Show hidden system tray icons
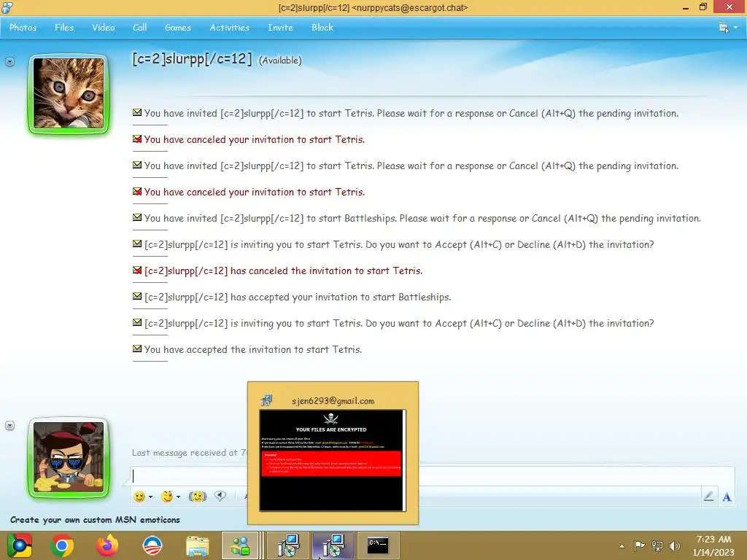 [x=622, y=546]
